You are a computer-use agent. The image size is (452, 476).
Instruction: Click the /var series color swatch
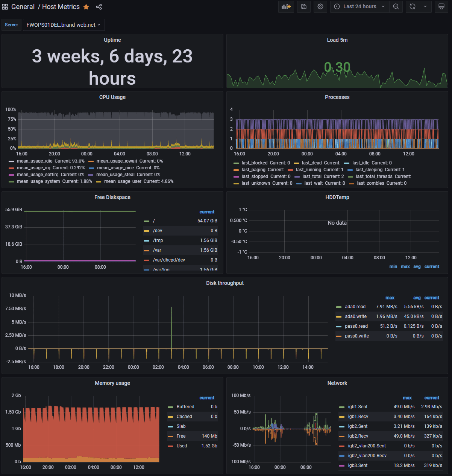pos(147,250)
